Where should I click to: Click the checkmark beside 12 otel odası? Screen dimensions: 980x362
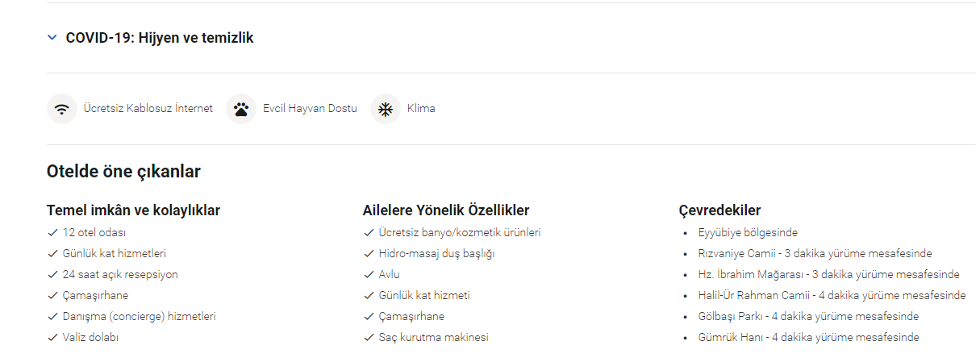coord(52,232)
